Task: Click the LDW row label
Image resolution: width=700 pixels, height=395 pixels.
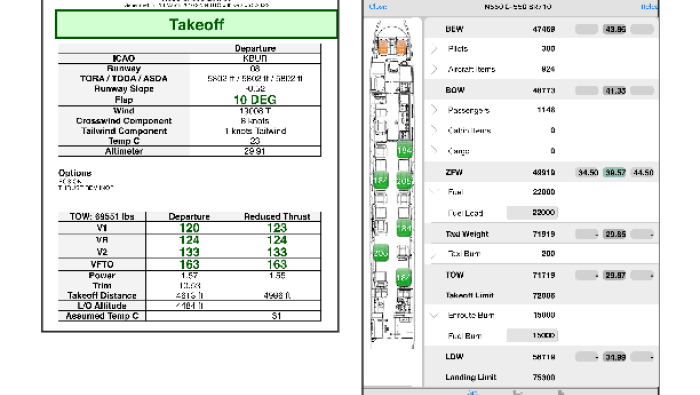Action: (x=454, y=357)
